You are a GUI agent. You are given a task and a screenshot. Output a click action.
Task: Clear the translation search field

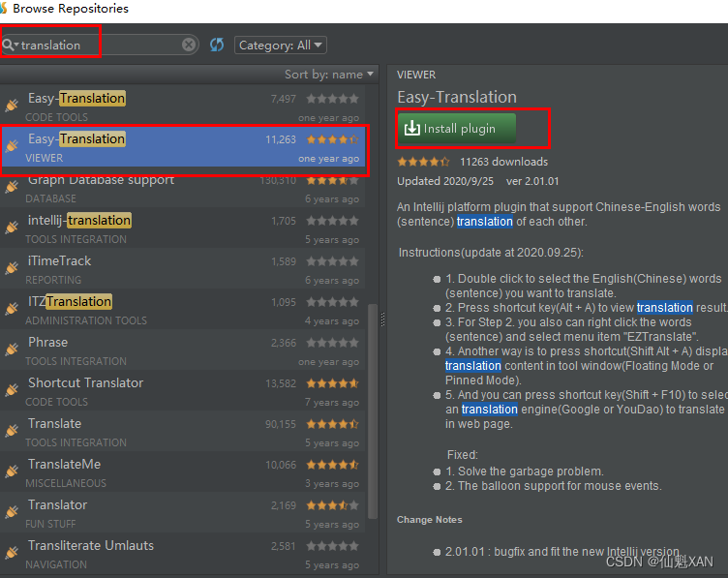point(189,45)
